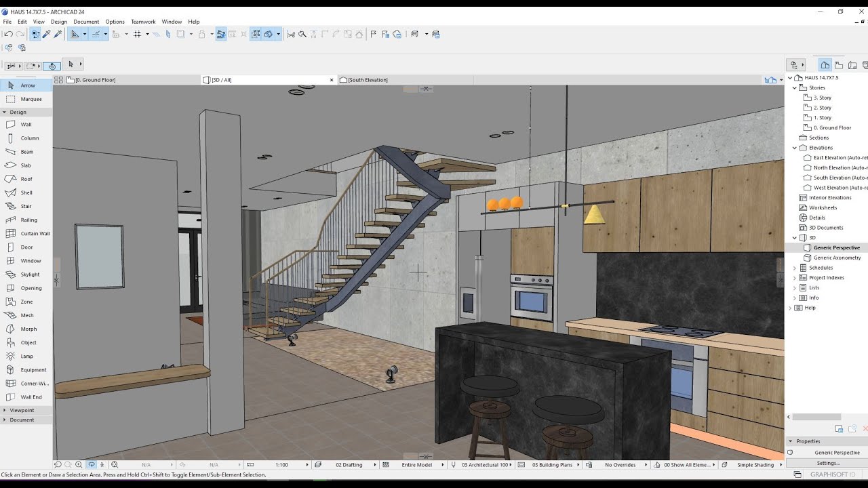Select the Beam tool
The height and width of the screenshot is (488, 868).
26,152
